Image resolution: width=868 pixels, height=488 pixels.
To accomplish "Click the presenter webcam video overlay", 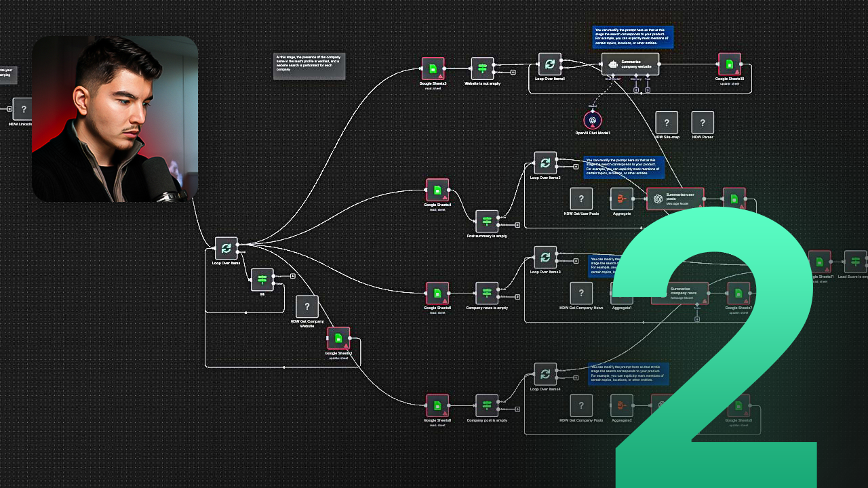I will click(115, 119).
